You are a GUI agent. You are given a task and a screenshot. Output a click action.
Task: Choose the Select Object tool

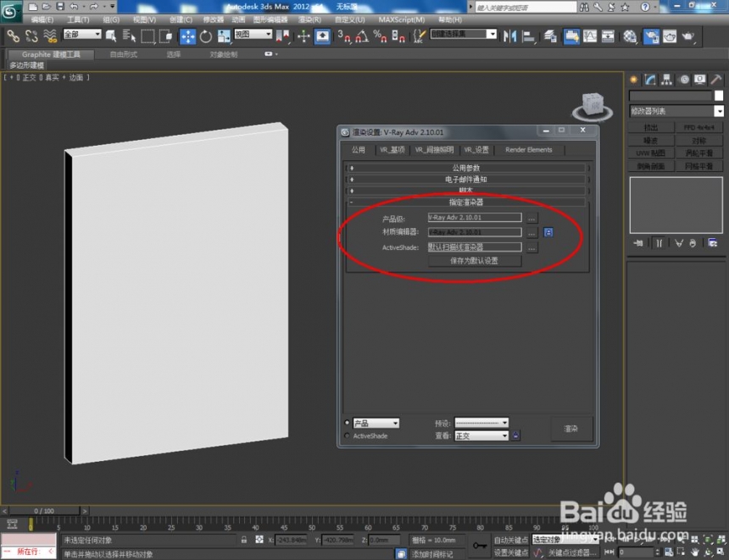[x=111, y=36]
